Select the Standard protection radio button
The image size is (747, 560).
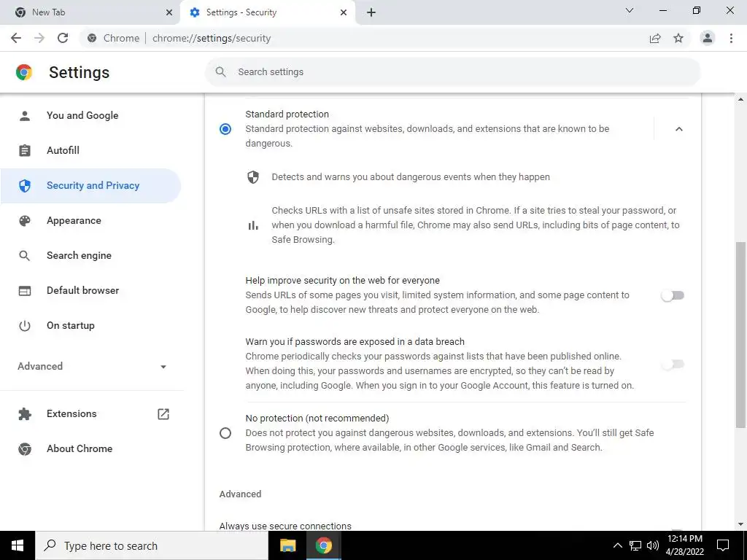tap(225, 129)
